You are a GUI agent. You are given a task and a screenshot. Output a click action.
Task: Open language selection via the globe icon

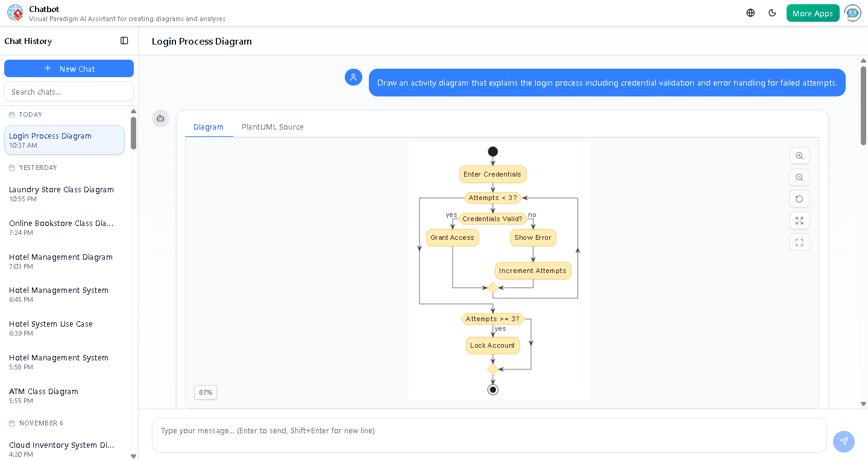(750, 12)
